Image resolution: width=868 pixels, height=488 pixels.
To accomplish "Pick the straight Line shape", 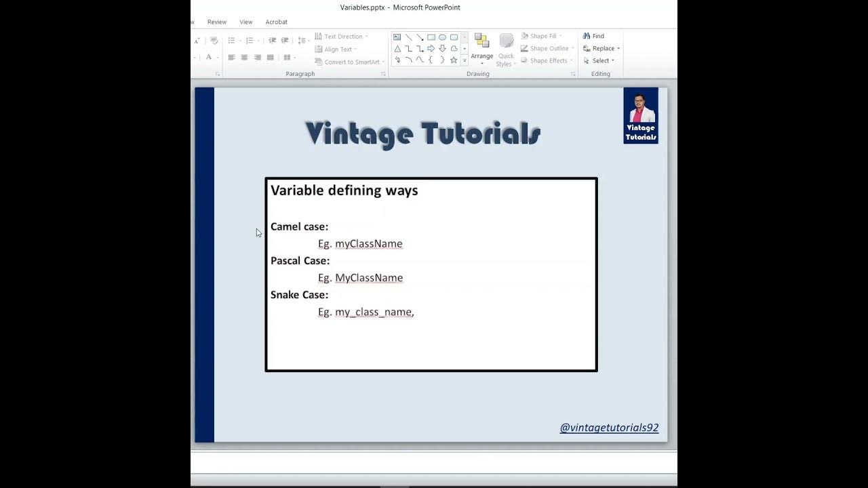I will pyautogui.click(x=409, y=37).
